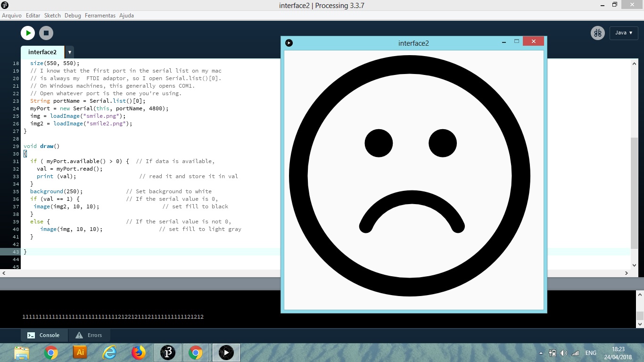The width and height of the screenshot is (644, 362).
Task: Click the editor vertical scrollbar thumb
Action: point(634,193)
